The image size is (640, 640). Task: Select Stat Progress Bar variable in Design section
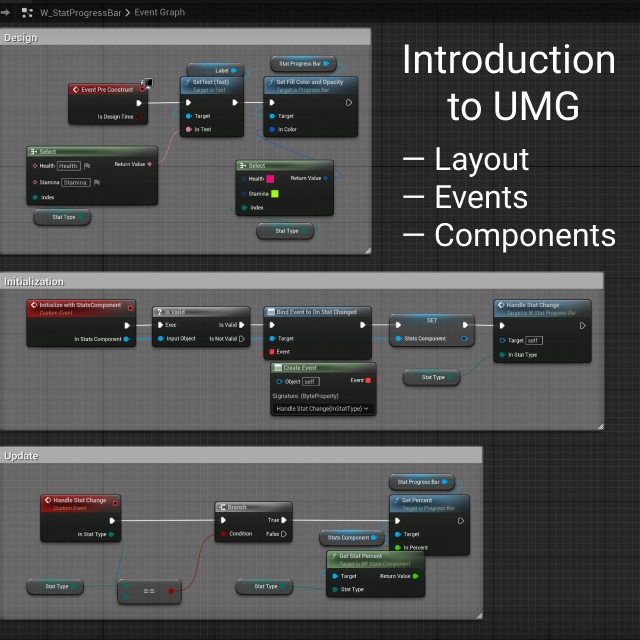click(x=303, y=64)
